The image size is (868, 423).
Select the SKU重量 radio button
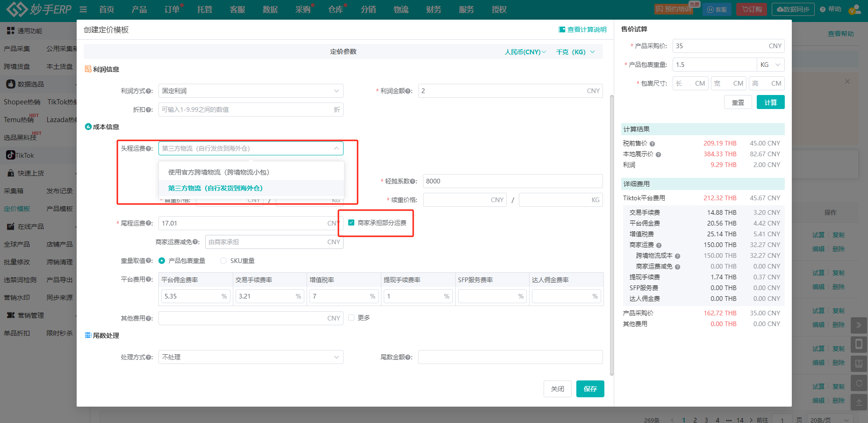pos(223,261)
